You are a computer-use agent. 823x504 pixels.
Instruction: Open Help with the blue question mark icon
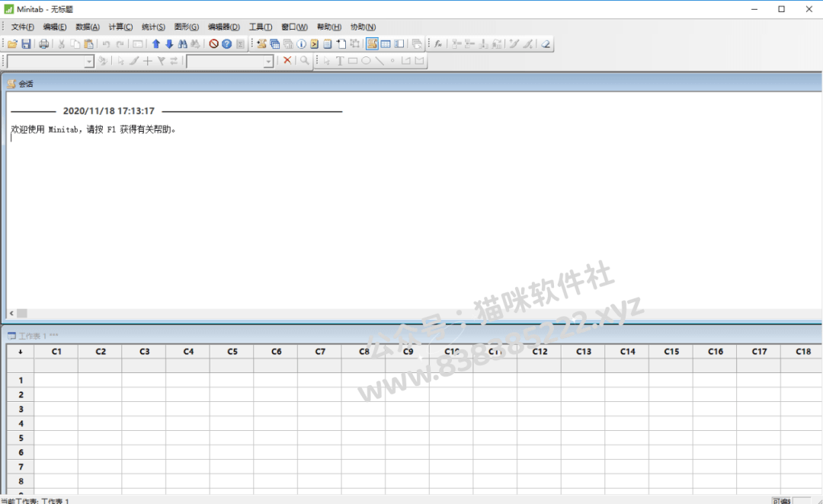click(227, 44)
